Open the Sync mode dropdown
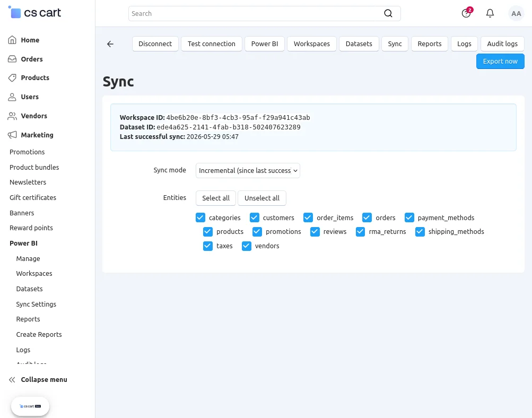Viewport: 532px width, 418px height. pos(248,171)
